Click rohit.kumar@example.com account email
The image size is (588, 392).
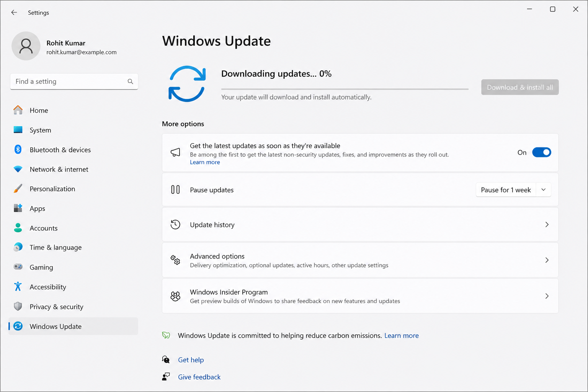[82, 52]
